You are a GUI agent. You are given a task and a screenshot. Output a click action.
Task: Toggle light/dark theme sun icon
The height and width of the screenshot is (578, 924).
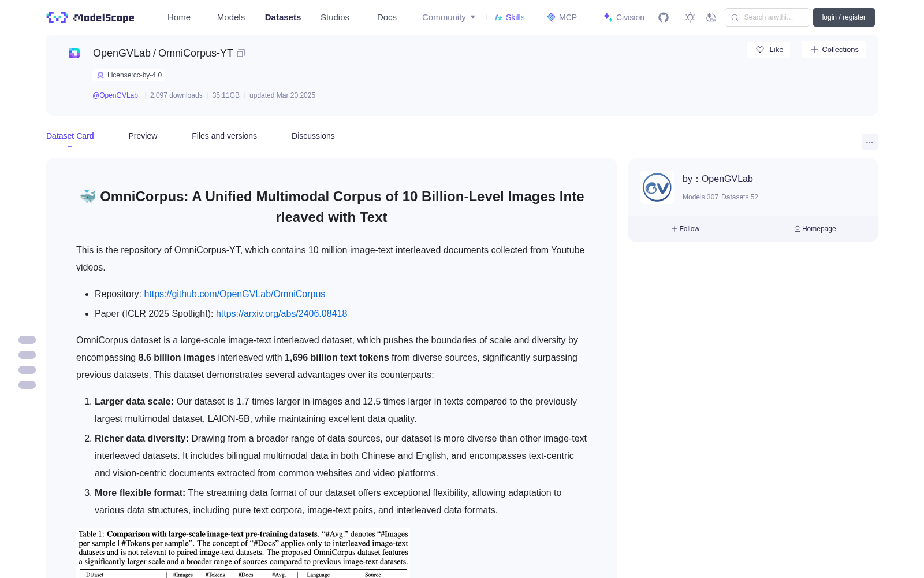(x=690, y=17)
